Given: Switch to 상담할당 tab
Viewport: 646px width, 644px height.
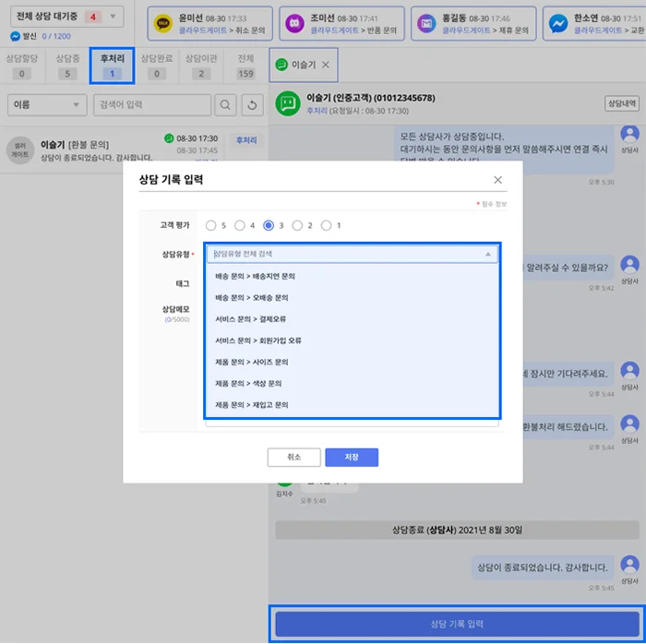Looking at the screenshot, I should pyautogui.click(x=22, y=66).
